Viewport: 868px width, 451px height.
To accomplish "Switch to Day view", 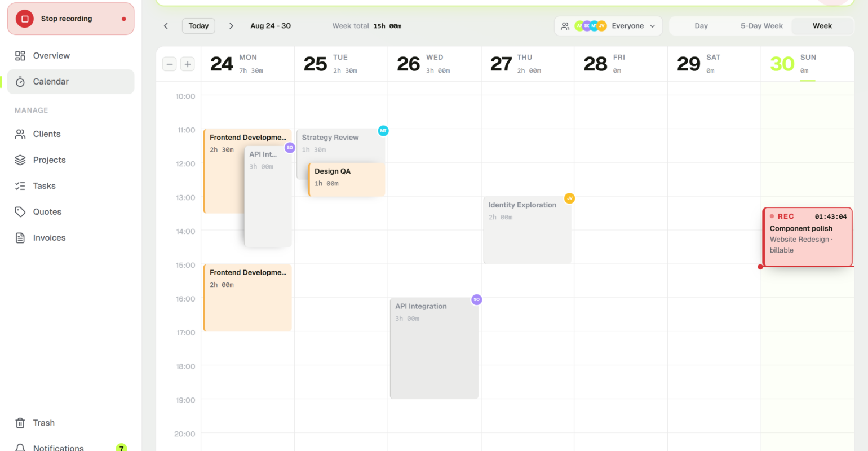I will click(701, 26).
